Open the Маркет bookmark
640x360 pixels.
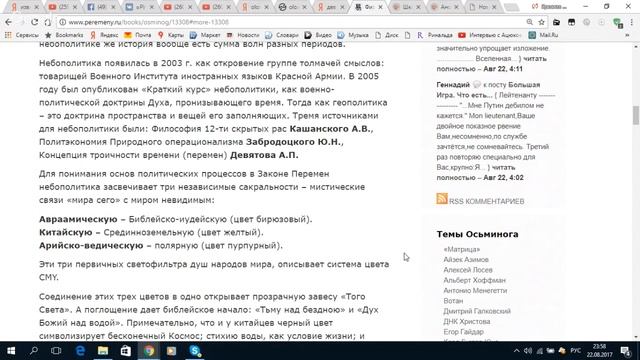click(x=205, y=35)
